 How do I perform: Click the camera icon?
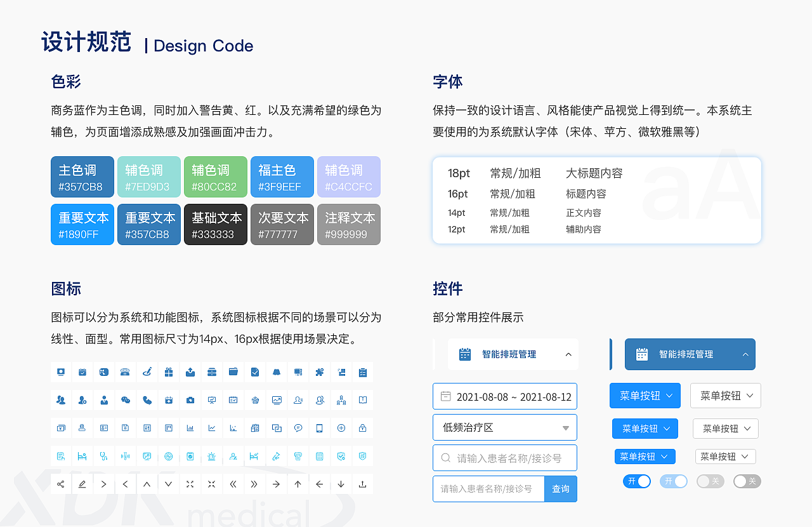[x=190, y=399]
